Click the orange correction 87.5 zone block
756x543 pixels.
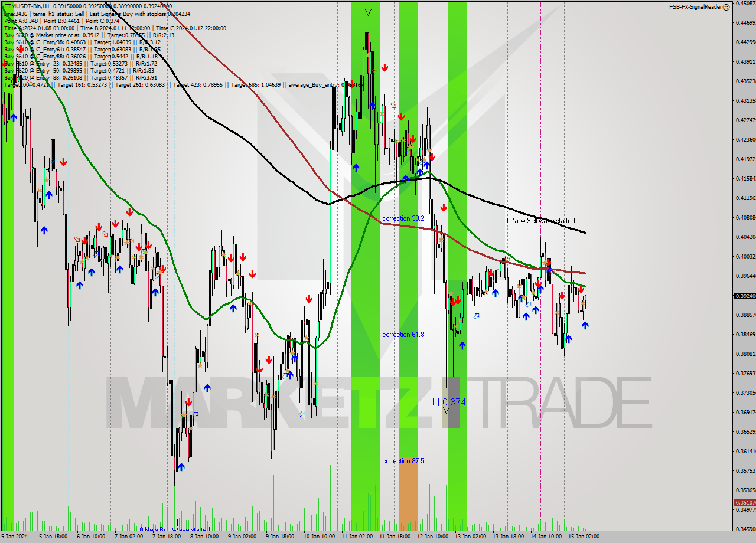coord(408,495)
